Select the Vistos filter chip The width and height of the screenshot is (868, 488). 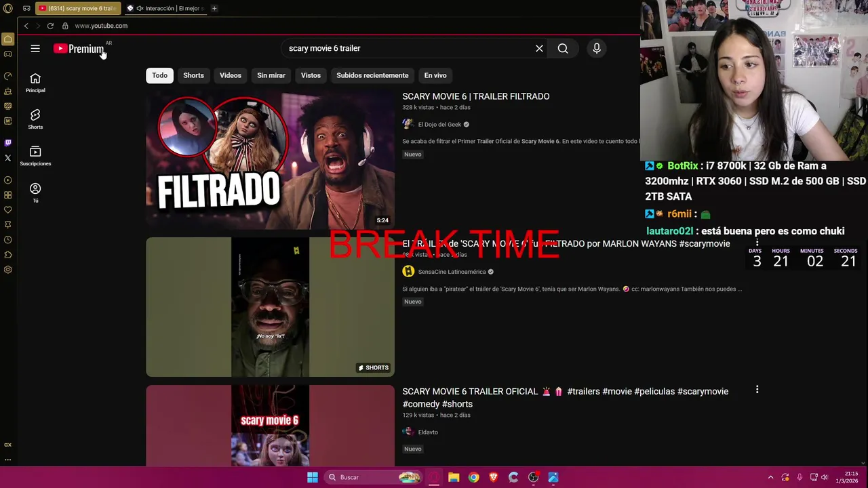coord(311,75)
